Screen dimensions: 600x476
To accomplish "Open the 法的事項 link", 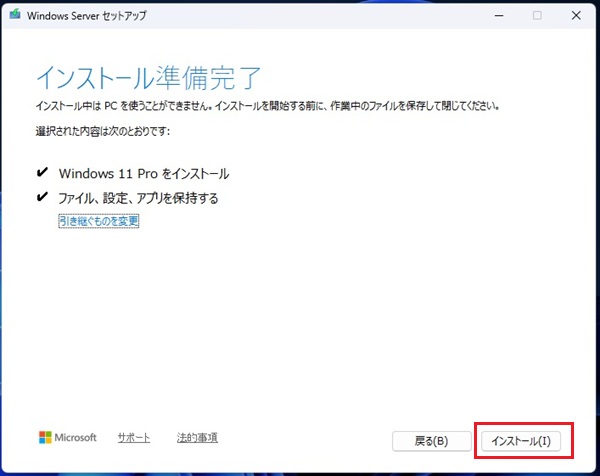I will tap(197, 438).
